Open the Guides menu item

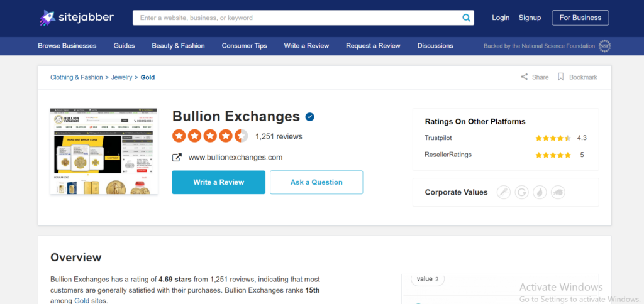point(124,46)
